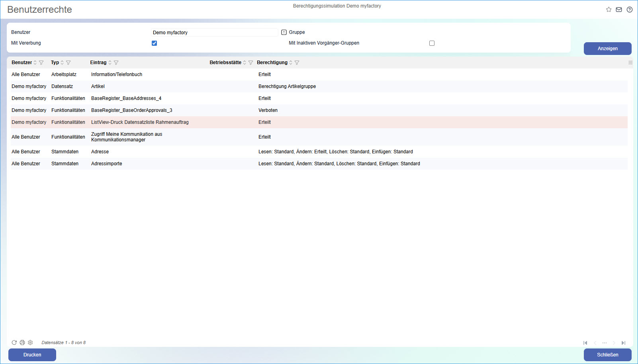This screenshot has height=364, width=638.
Task: Jump to last page of records
Action: tap(623, 343)
